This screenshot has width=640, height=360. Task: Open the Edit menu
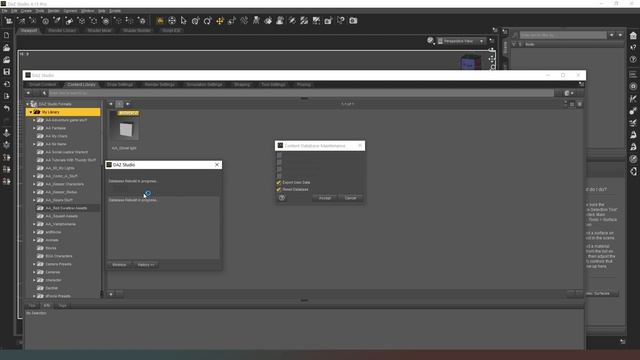(14, 11)
